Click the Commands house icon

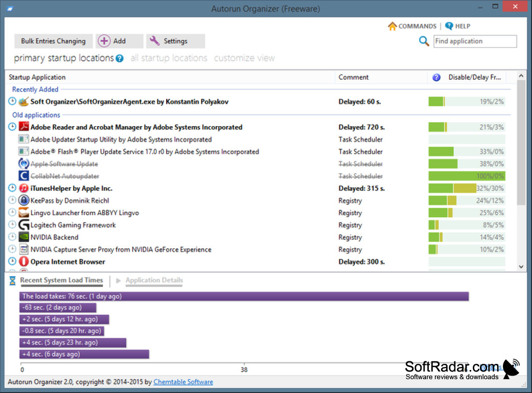click(392, 26)
